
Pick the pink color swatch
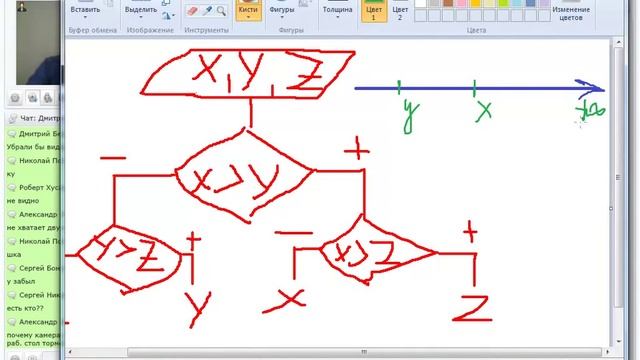[462, 3]
